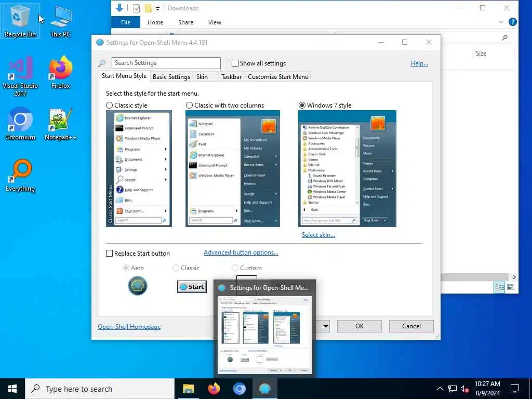
Task: Switch to the Taskbar tab
Action: click(231, 77)
